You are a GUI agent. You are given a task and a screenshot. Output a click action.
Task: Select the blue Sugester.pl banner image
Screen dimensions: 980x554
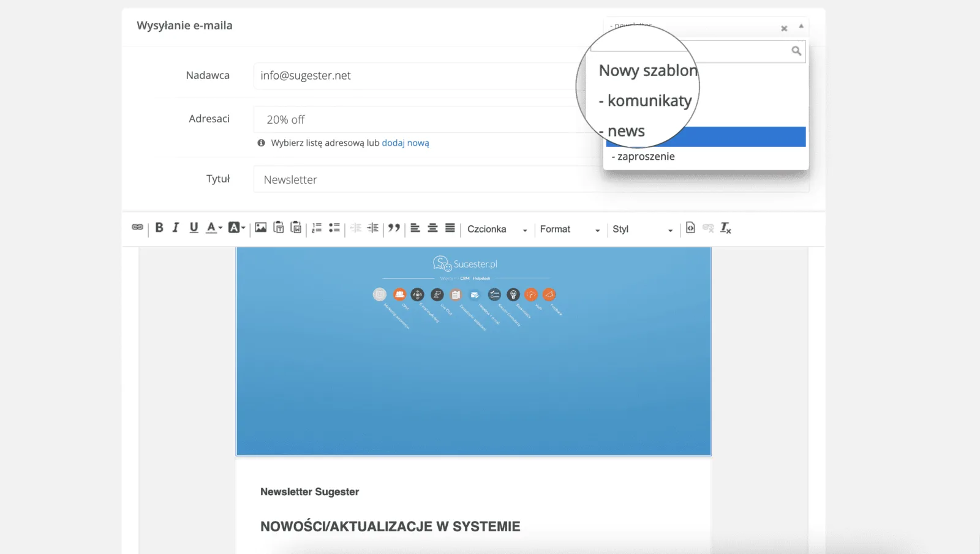click(x=473, y=351)
